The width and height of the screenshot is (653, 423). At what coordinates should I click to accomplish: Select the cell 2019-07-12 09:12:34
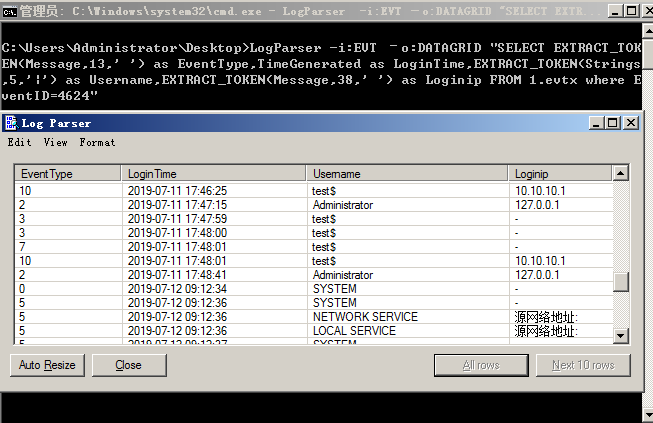coord(214,289)
